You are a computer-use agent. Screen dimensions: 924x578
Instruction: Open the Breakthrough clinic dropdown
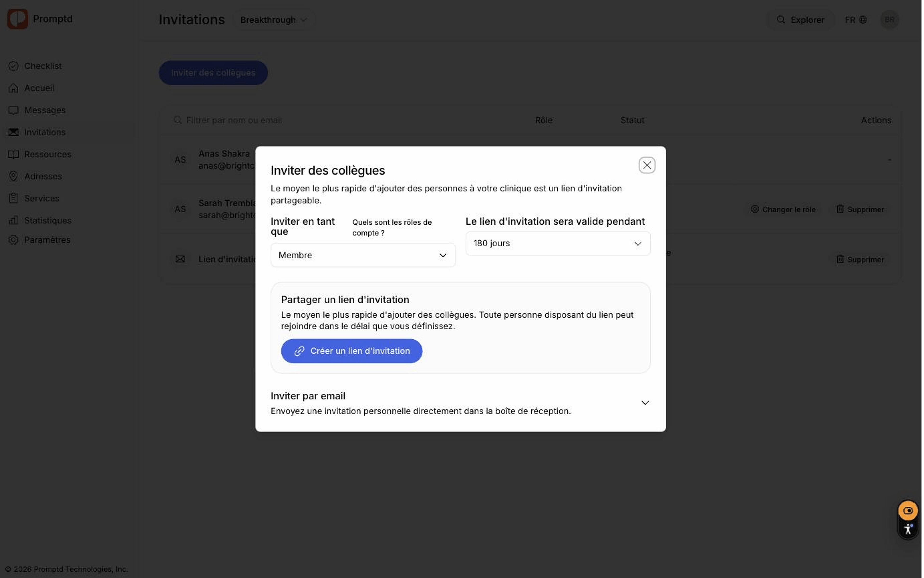274,20
